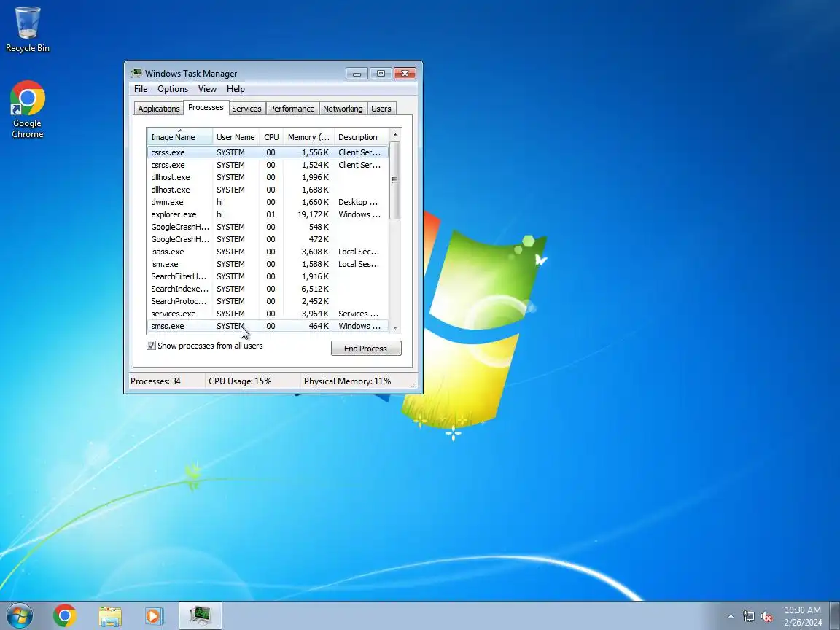
Task: Select dllhost.exe row with 1,996 K memory
Action: pos(268,177)
